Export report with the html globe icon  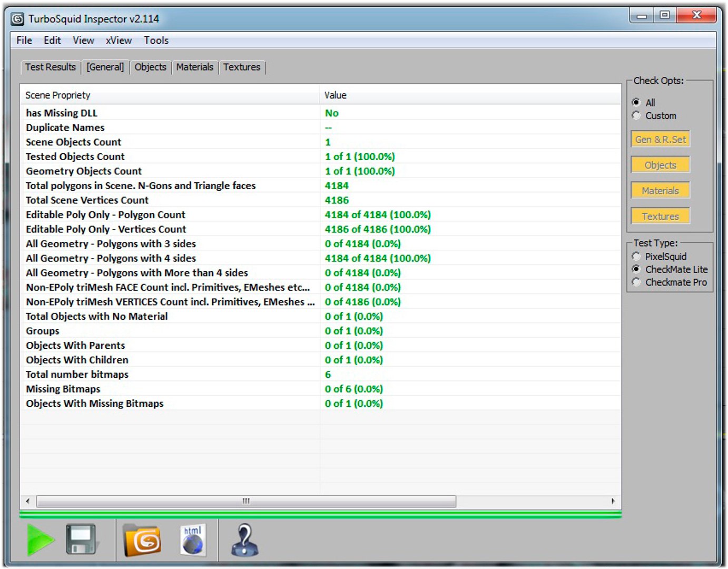pos(193,539)
